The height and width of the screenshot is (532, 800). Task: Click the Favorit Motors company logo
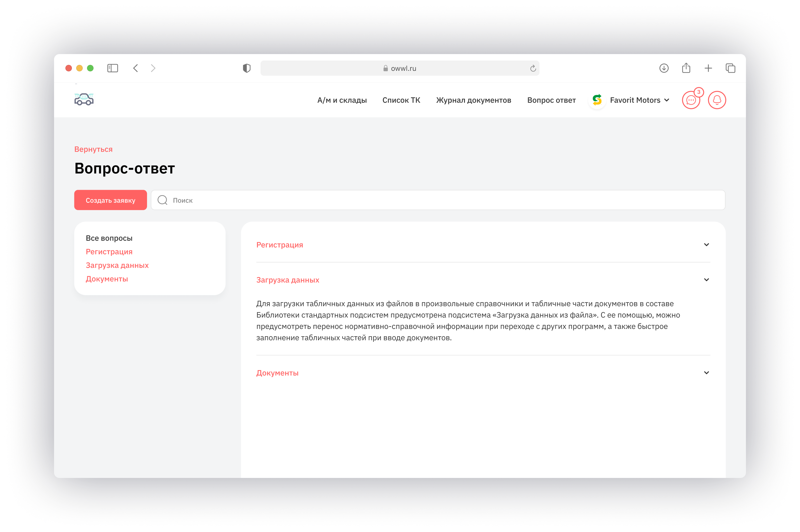tap(597, 100)
